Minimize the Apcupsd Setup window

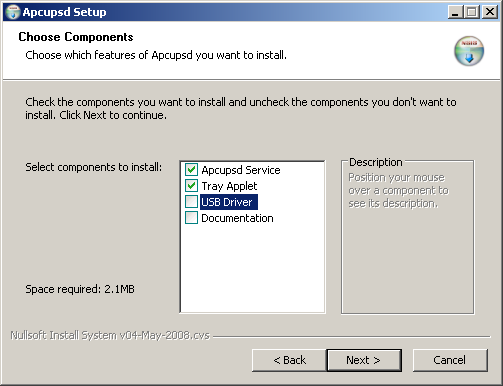tap(455, 12)
